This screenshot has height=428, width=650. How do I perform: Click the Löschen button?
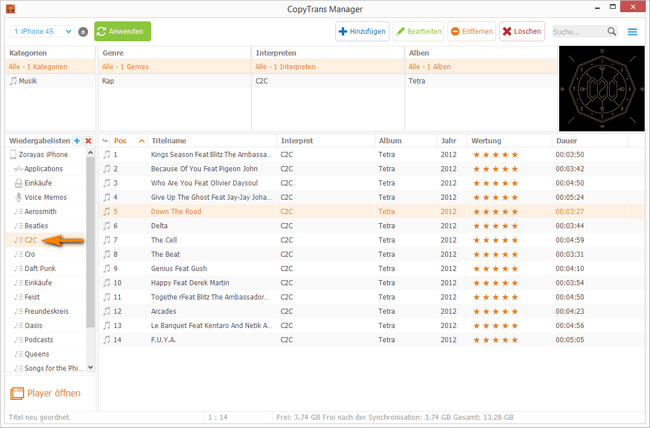coord(522,32)
